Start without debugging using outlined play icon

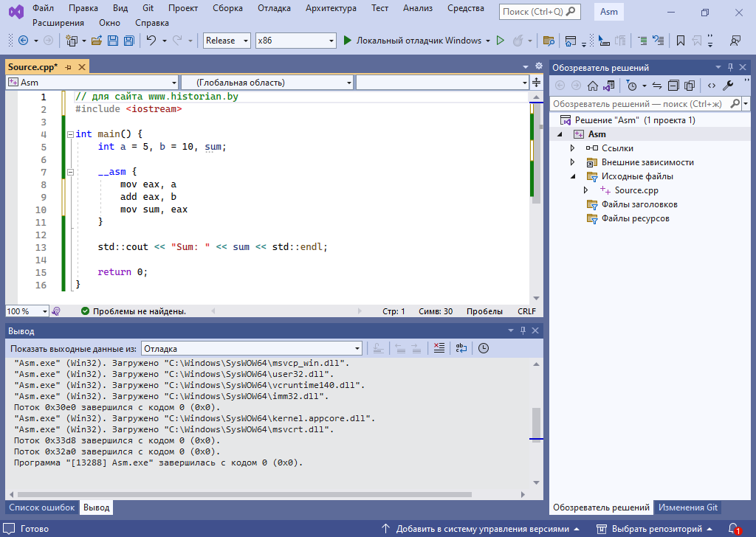[500, 41]
